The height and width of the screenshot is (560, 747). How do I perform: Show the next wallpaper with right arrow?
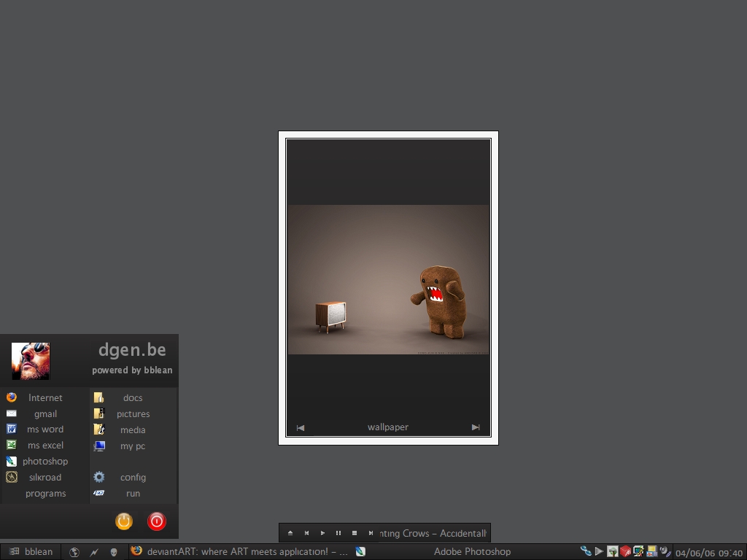476,427
